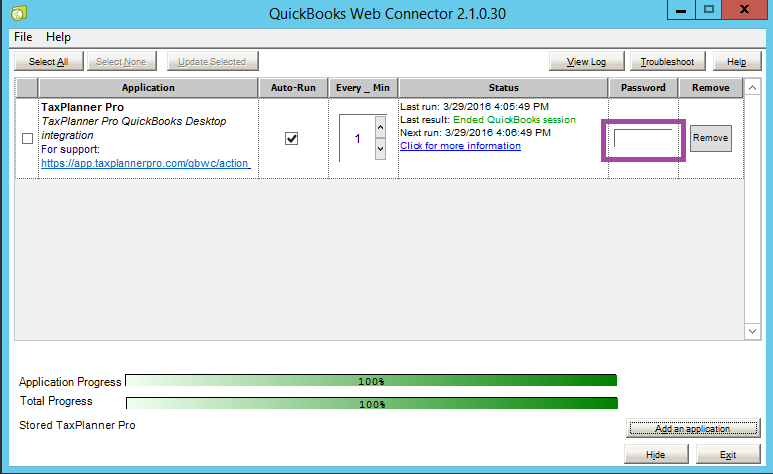773x474 pixels.
Task: Click the Exit button
Action: tap(728, 454)
